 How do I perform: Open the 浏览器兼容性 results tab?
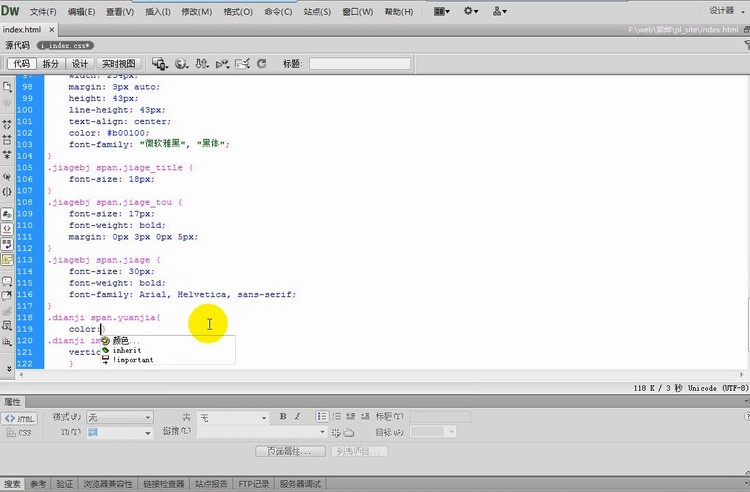[x=108, y=484]
